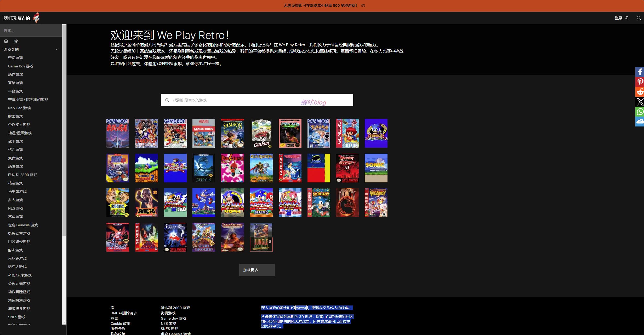Image resolution: width=644 pixels, height=335 pixels.
Task: Click the footer 雅达利 2600 游戏 link
Action: 175,308
